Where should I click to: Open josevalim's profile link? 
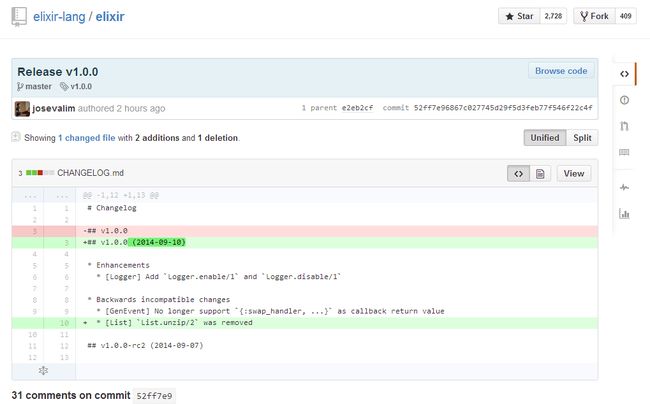coord(53,109)
